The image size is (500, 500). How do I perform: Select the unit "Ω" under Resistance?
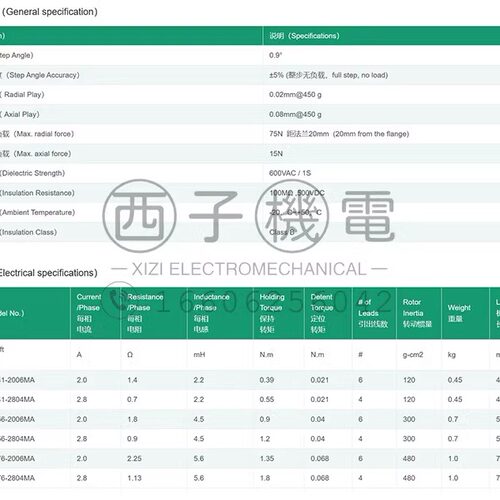point(130,355)
